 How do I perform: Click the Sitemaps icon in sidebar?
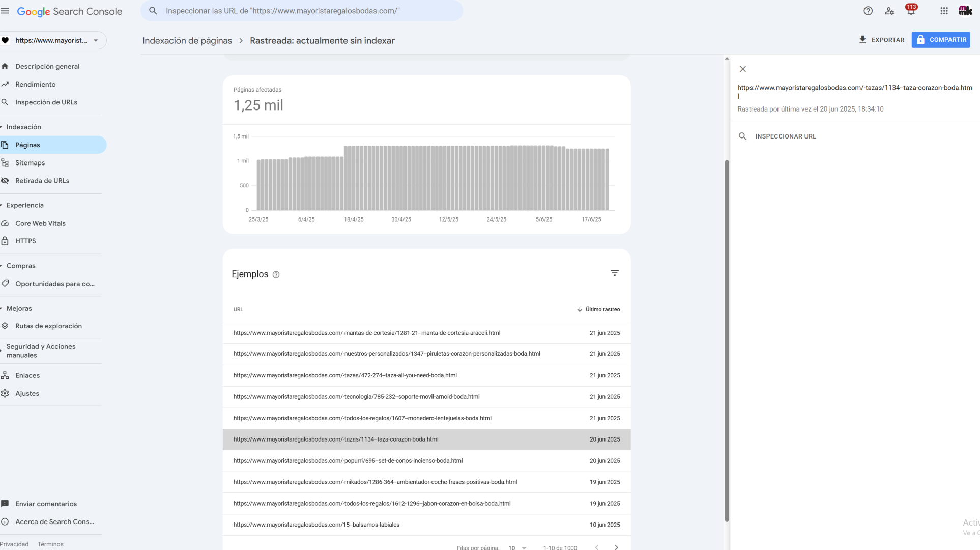pyautogui.click(x=5, y=163)
